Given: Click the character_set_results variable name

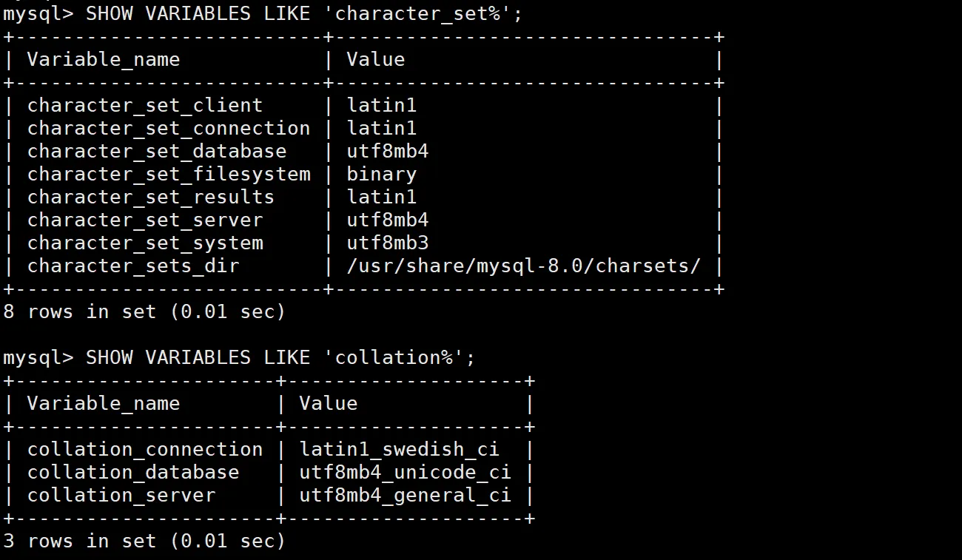Looking at the screenshot, I should (x=151, y=198).
